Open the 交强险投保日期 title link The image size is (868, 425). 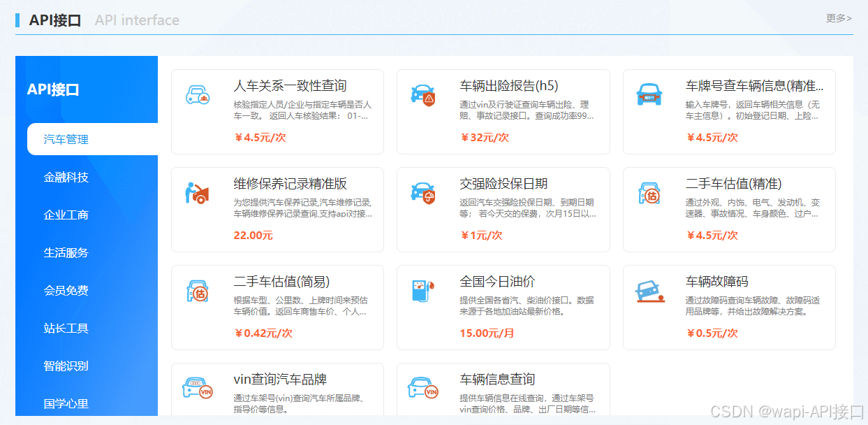tap(503, 184)
